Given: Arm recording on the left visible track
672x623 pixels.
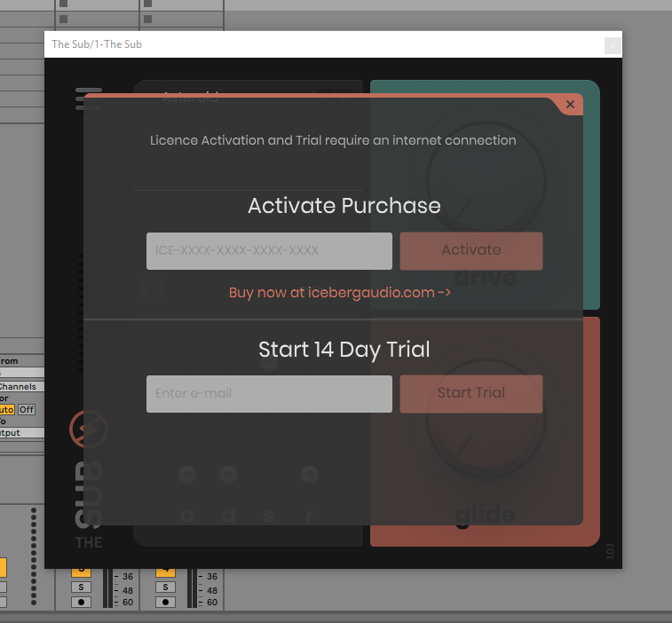Looking at the screenshot, I should pos(81,602).
